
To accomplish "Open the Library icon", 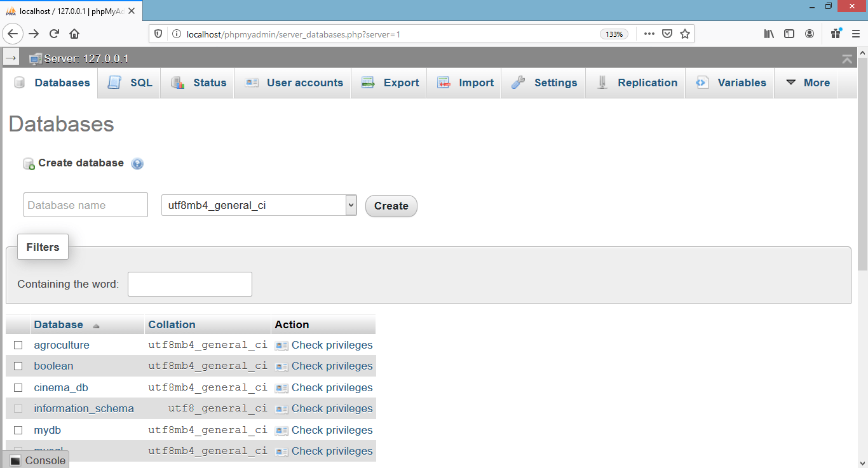I will pos(769,34).
